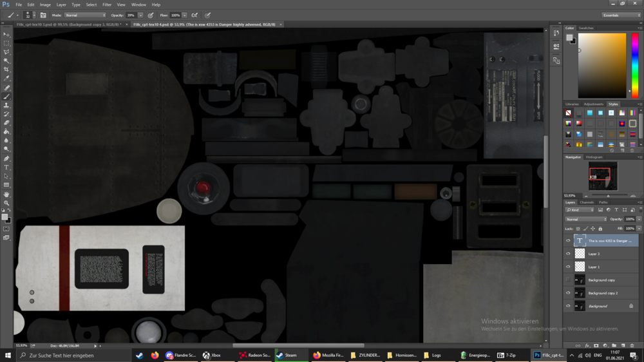Select the Zoom tool
The width and height of the screenshot is (644, 362).
point(6,203)
